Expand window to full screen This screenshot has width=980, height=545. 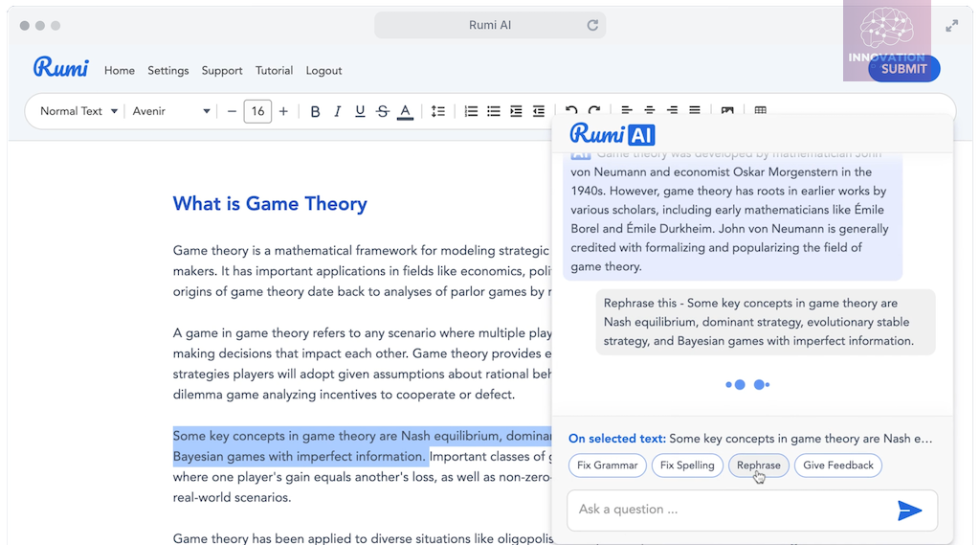tap(952, 26)
